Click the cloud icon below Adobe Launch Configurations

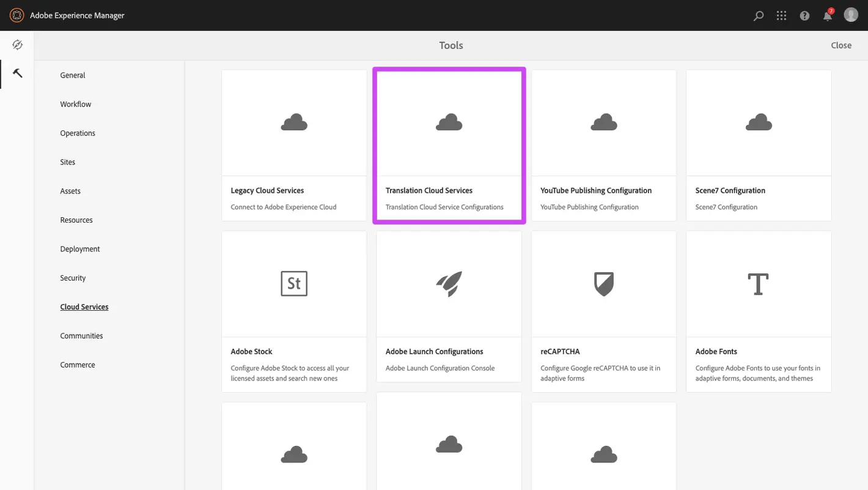coord(449,443)
